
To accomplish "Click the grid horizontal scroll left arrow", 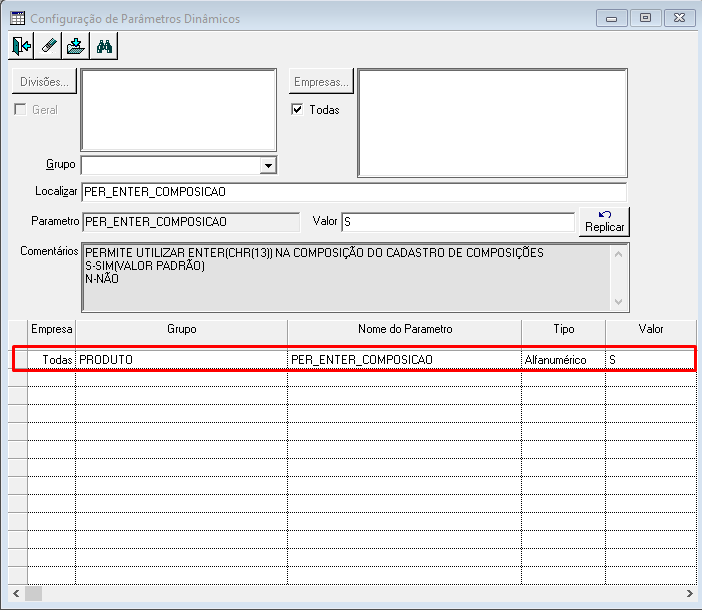I will point(16,593).
